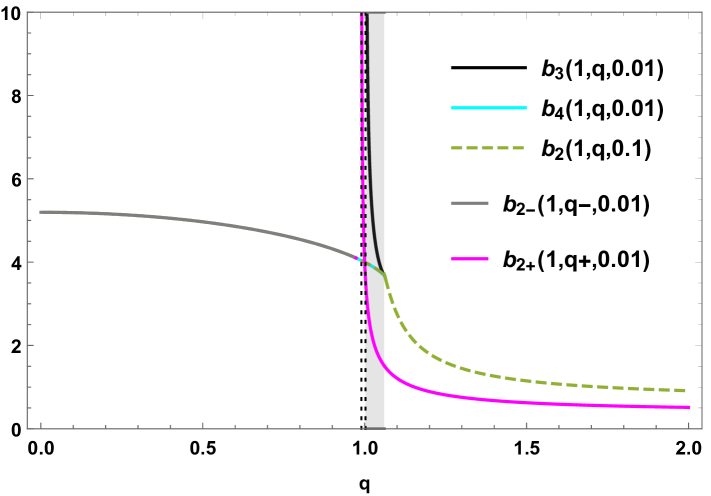Click the rightmost major tick on bottom axis
711x496 pixels.
point(688,425)
